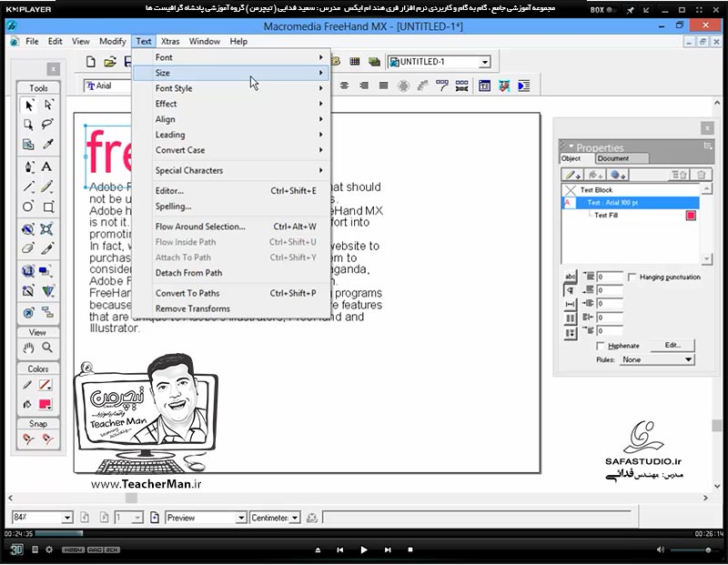
Task: Toggle the first Snap tool icon
Action: click(28, 439)
